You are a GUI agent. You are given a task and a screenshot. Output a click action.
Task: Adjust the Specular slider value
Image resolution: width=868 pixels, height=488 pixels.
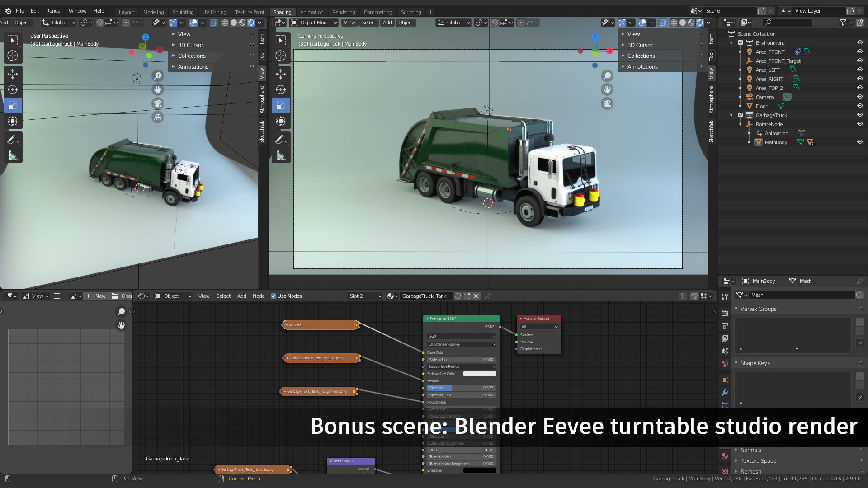click(461, 388)
